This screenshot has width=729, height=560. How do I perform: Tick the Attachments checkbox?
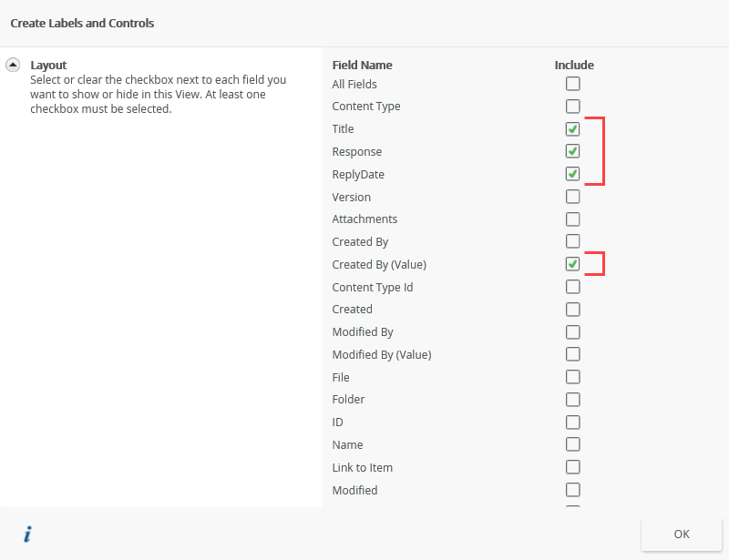573,219
